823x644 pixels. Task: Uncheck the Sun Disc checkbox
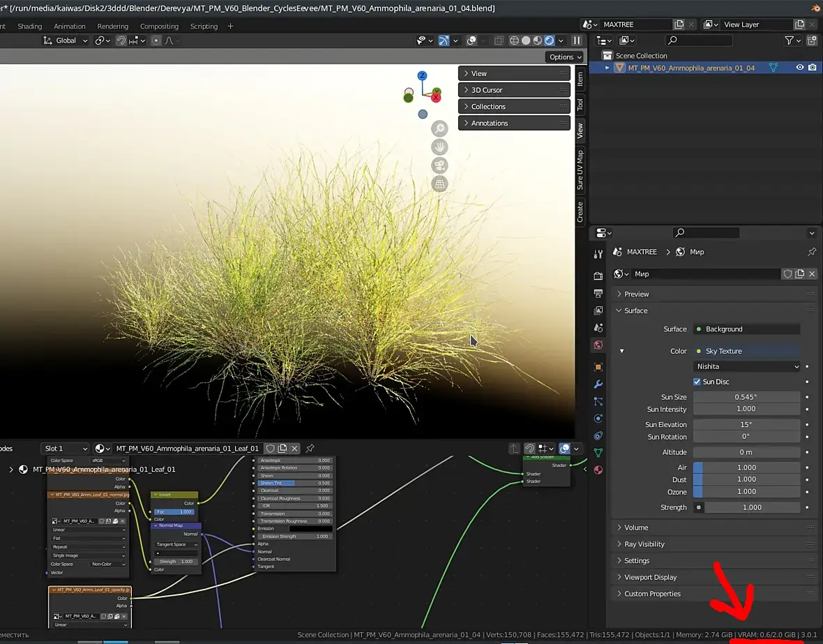[x=697, y=382]
